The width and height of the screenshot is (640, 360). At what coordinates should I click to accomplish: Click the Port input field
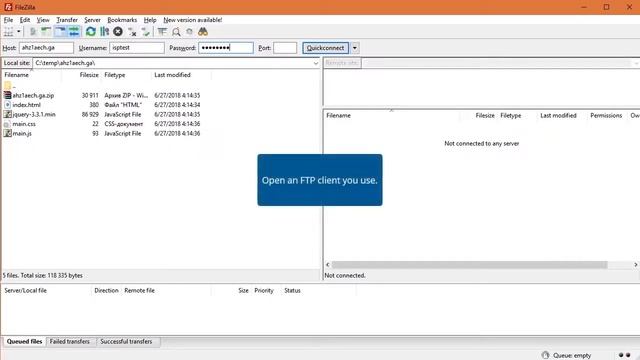pyautogui.click(x=285, y=48)
